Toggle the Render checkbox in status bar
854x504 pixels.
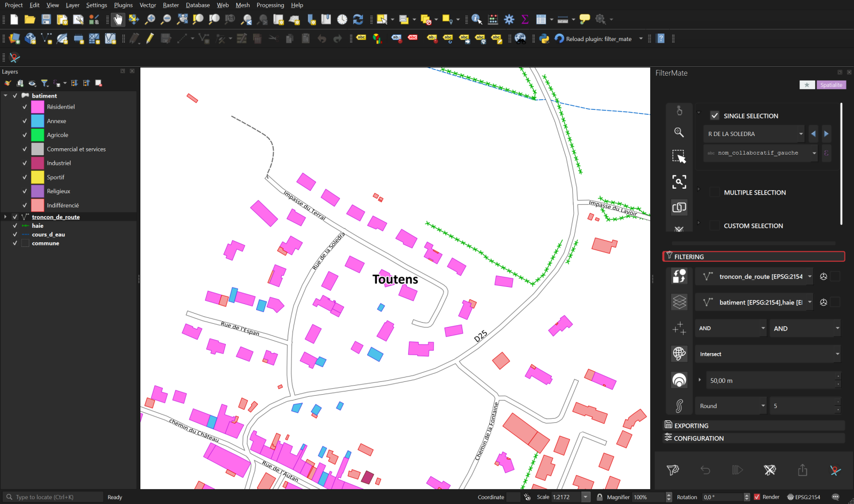[x=757, y=497]
